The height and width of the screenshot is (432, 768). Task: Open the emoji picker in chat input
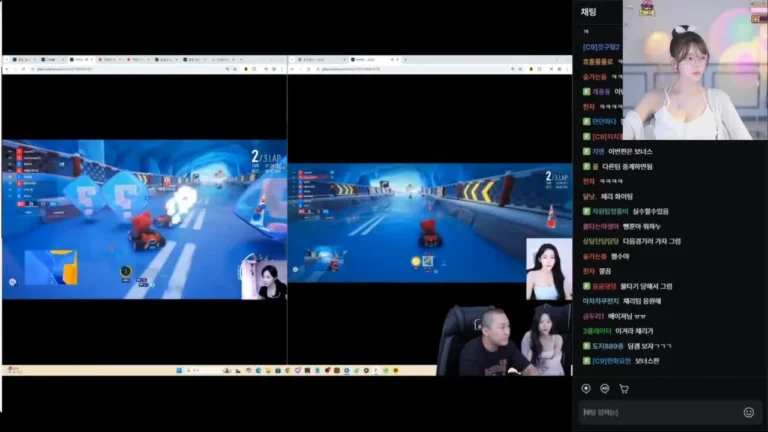[748, 412]
